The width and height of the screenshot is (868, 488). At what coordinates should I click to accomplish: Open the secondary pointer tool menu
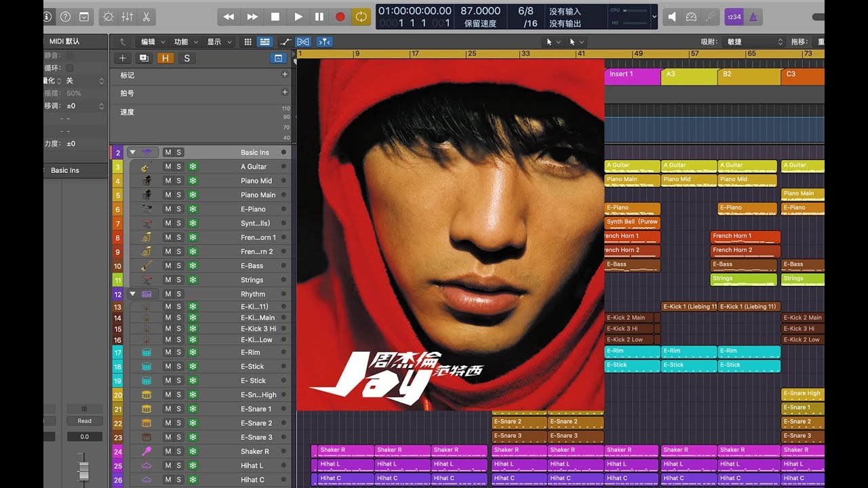[x=576, y=42]
